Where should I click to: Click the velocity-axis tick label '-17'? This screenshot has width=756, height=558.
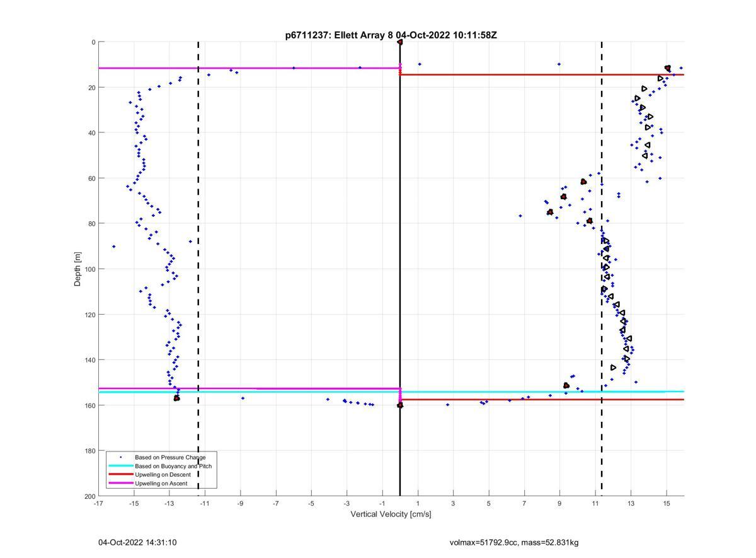98,504
